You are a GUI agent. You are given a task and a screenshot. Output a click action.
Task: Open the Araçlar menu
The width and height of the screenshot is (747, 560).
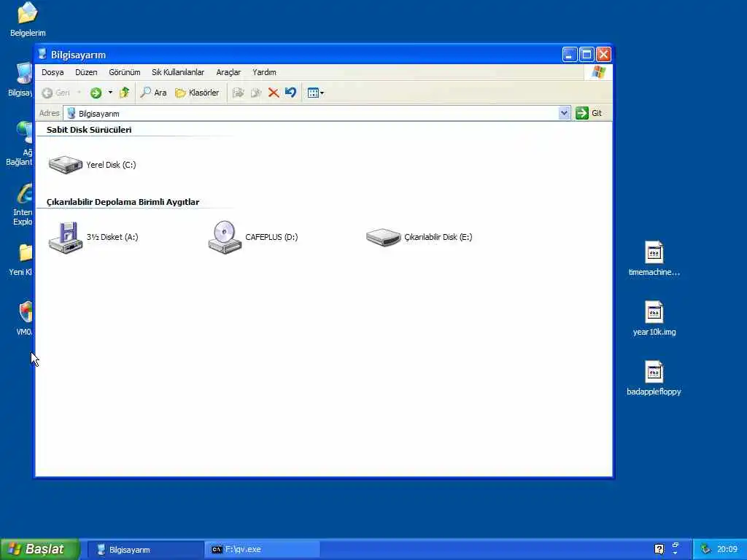coord(228,72)
